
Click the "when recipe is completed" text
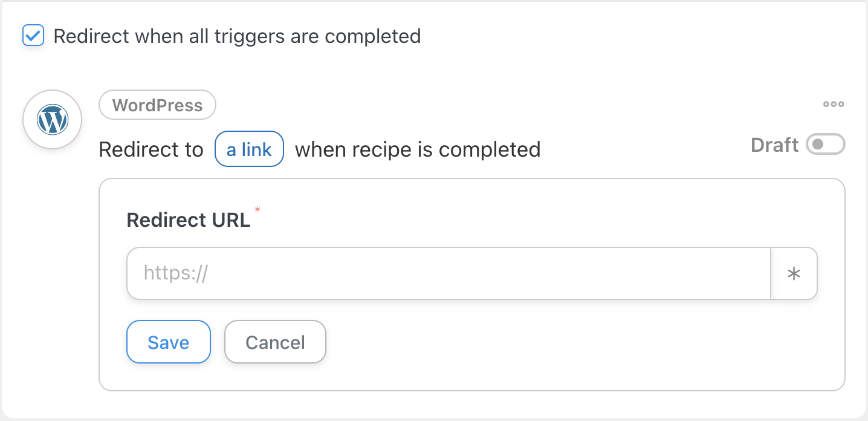pos(418,149)
